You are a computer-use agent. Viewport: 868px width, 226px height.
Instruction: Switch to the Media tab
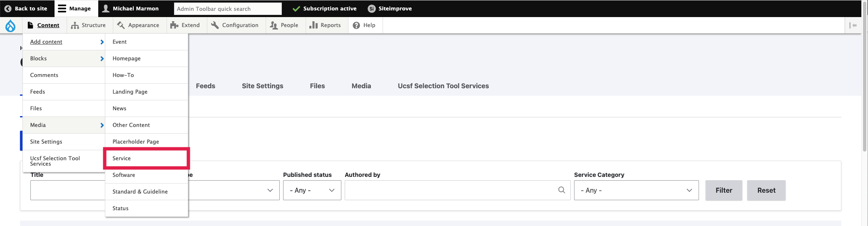361,86
